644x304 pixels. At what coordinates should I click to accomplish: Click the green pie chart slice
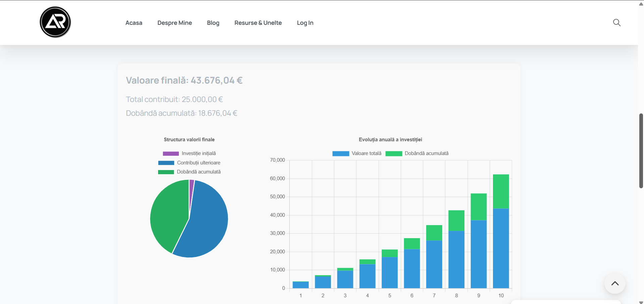click(168, 215)
